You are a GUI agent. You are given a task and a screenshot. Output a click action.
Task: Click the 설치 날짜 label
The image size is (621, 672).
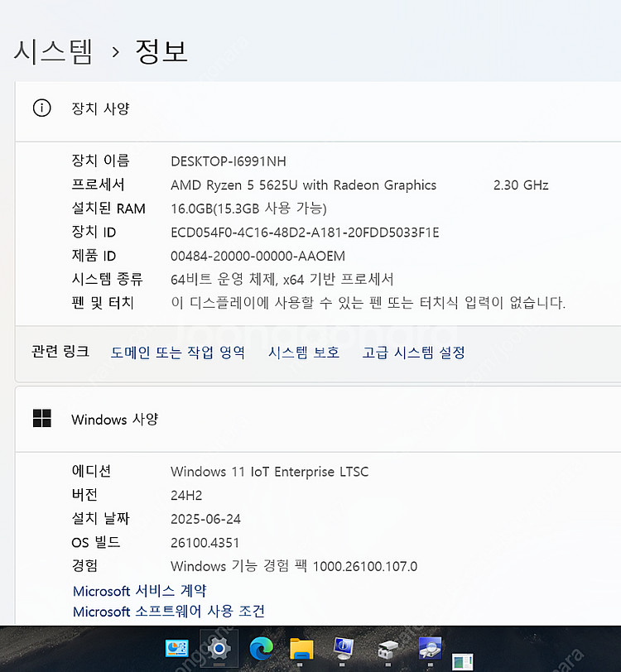100,519
